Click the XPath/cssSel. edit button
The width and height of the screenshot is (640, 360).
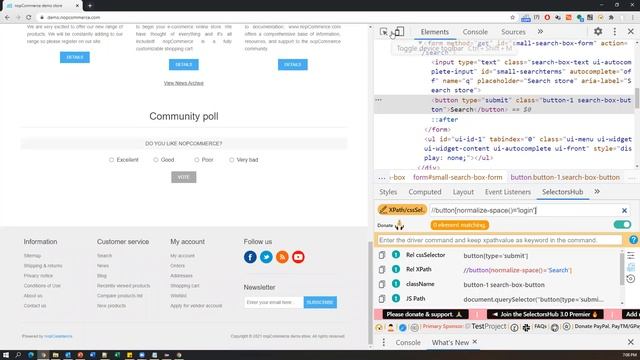point(402,210)
